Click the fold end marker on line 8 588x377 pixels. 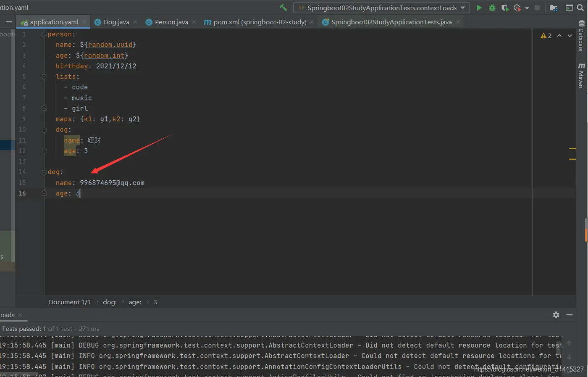pos(44,108)
